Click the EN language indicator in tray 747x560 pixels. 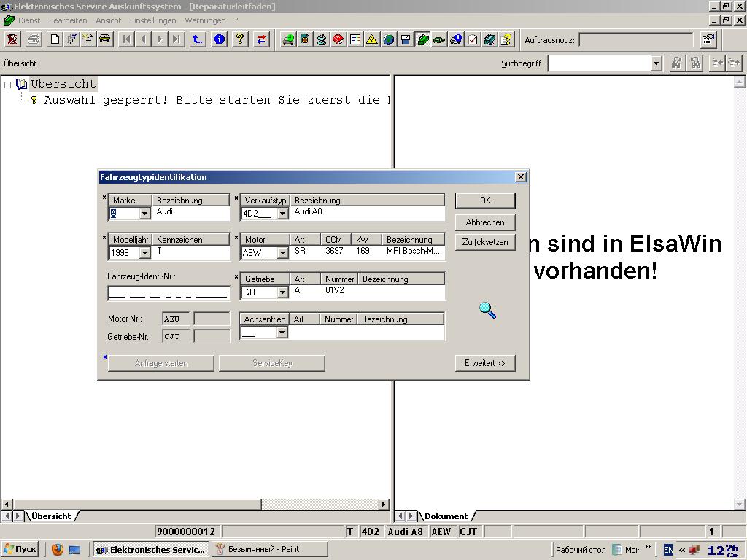[668, 550]
